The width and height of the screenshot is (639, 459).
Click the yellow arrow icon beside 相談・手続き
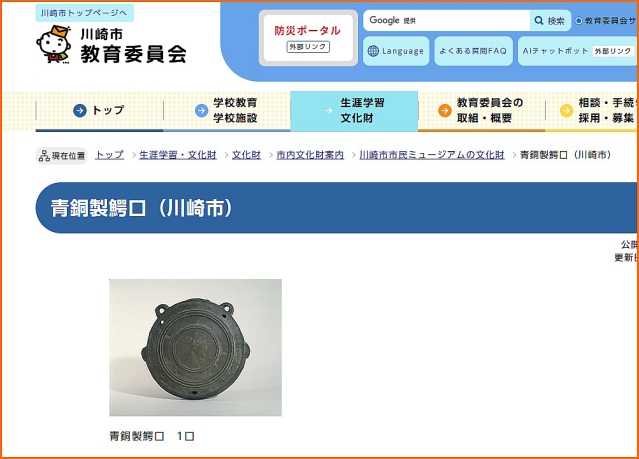566,110
